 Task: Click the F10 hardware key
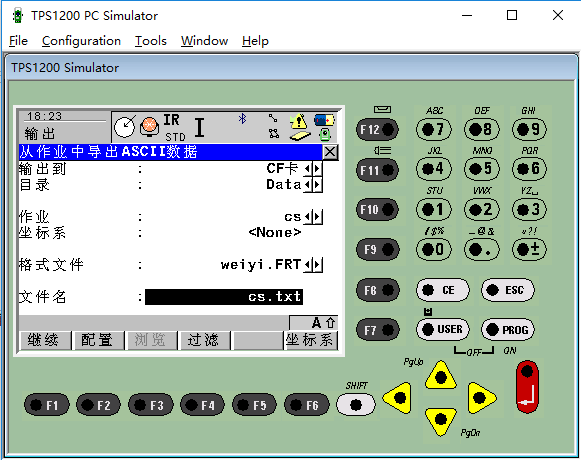377,209
